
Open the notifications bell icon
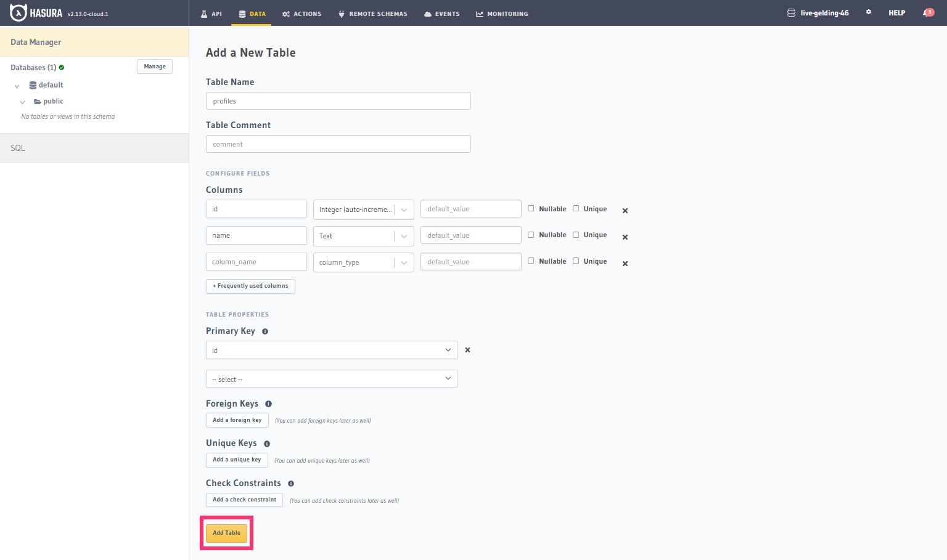click(x=927, y=13)
